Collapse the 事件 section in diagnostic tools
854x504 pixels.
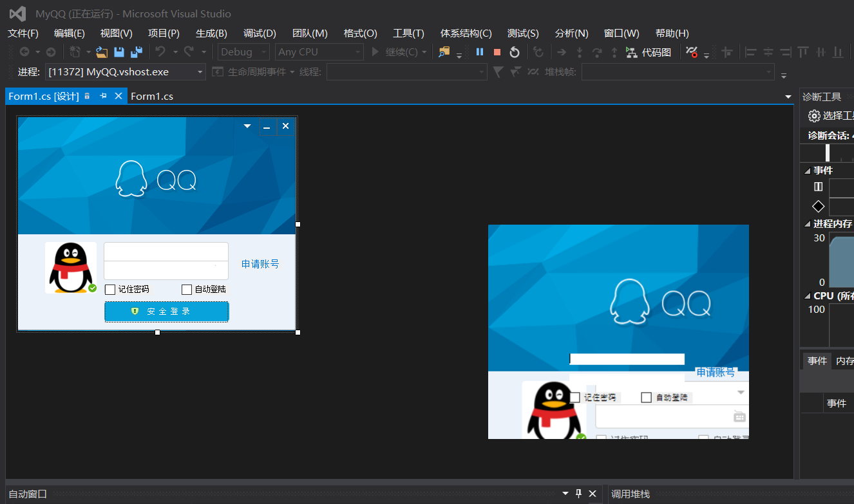click(808, 171)
